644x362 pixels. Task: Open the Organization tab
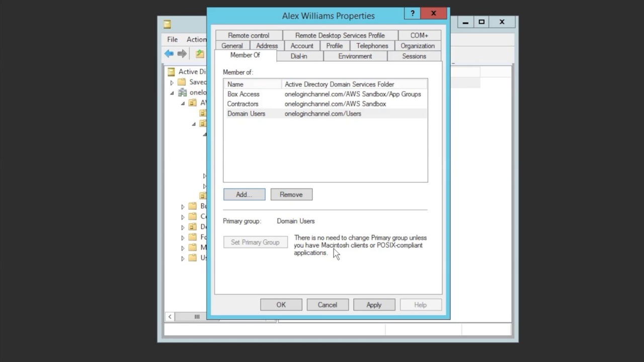tap(418, 46)
